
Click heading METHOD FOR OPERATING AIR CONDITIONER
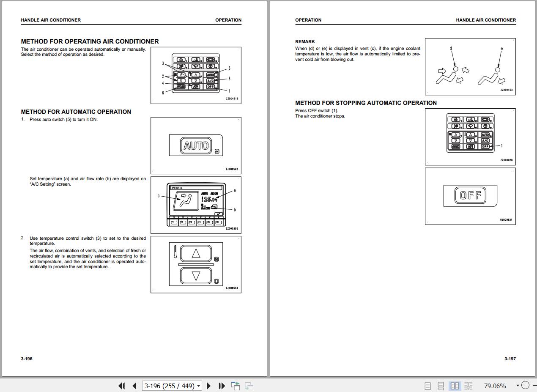(x=90, y=41)
